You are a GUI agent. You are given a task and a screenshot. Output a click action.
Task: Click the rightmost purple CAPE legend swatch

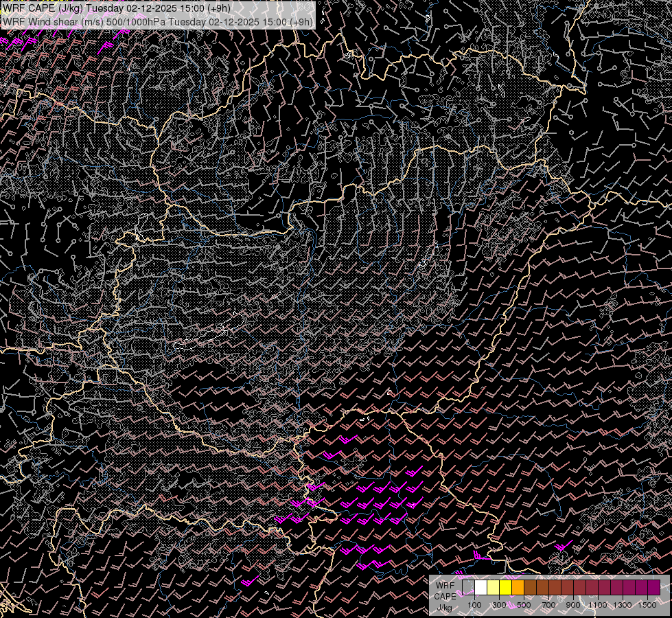653,587
